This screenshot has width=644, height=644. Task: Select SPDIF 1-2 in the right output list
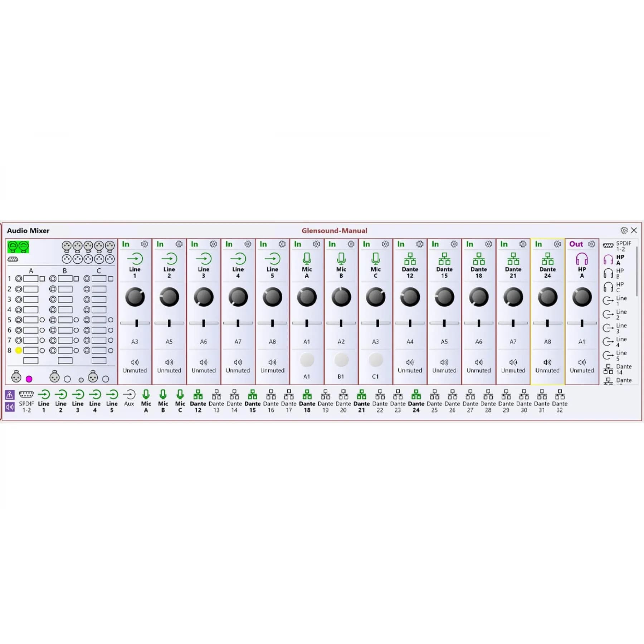click(x=618, y=246)
